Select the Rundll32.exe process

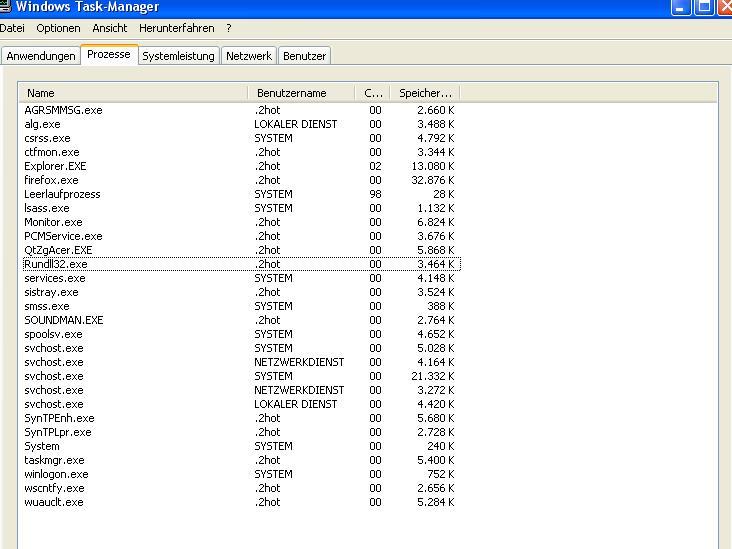pyautogui.click(x=242, y=264)
